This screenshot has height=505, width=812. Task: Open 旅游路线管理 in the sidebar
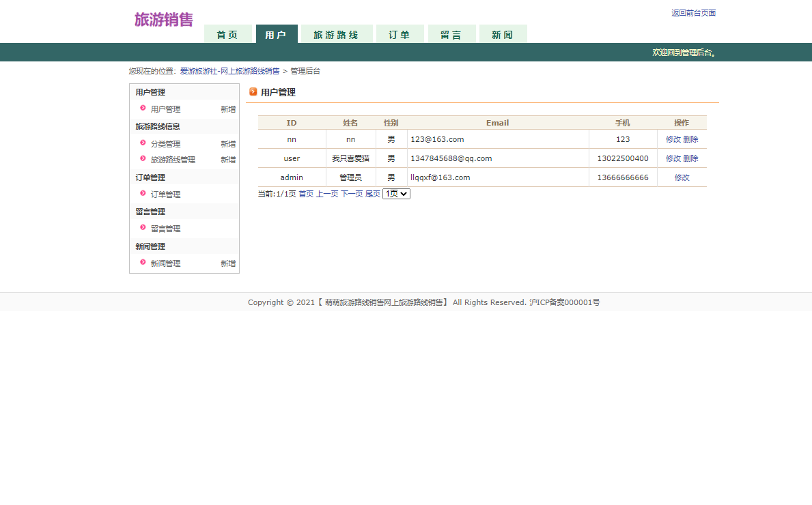pos(173,160)
